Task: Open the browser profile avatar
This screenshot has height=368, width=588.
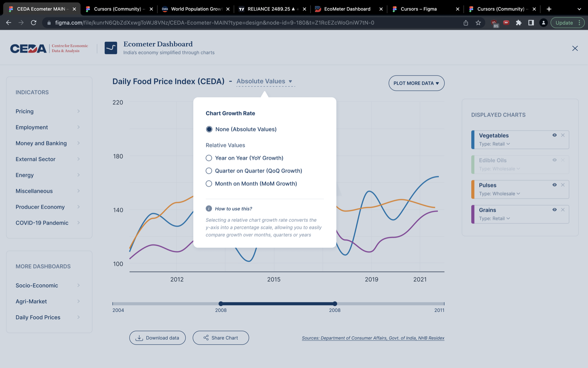Action: click(x=543, y=23)
